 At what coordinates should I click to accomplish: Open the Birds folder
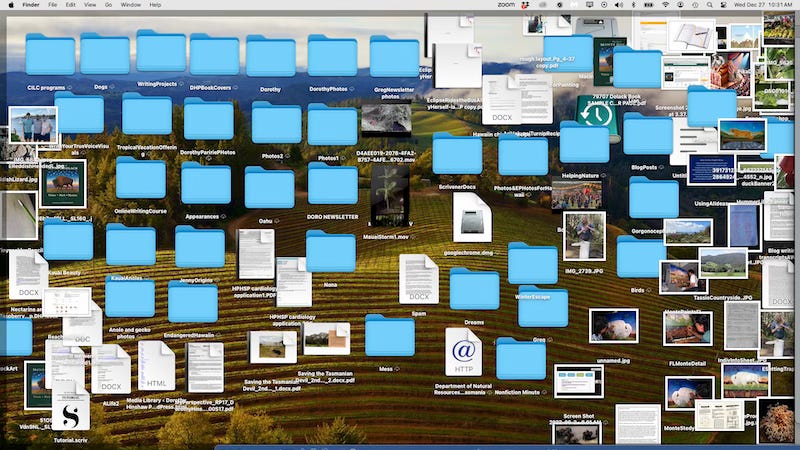coord(641,257)
